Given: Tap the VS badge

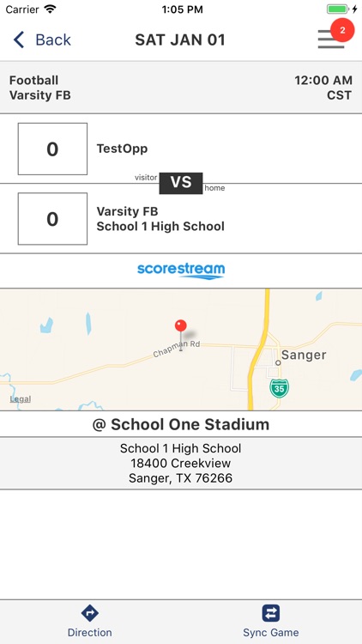Looking at the screenshot, I should click(181, 183).
